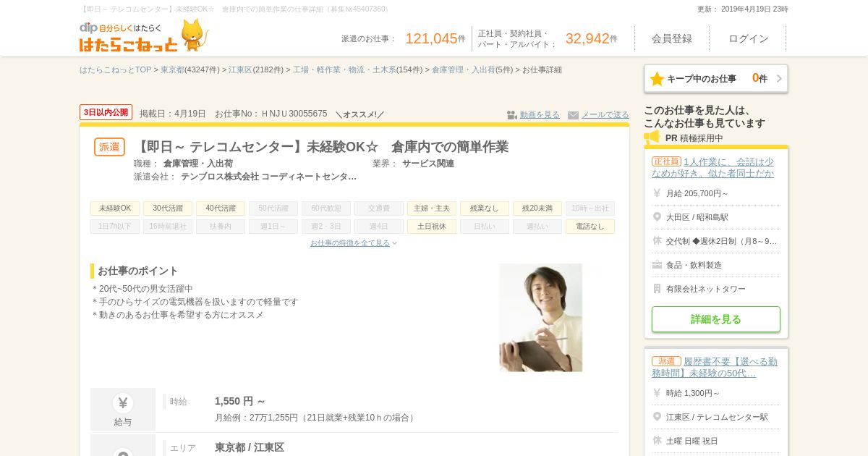The height and width of the screenshot is (456, 868).
Task: Select the 50代活躍 feature tag
Action: (x=273, y=208)
